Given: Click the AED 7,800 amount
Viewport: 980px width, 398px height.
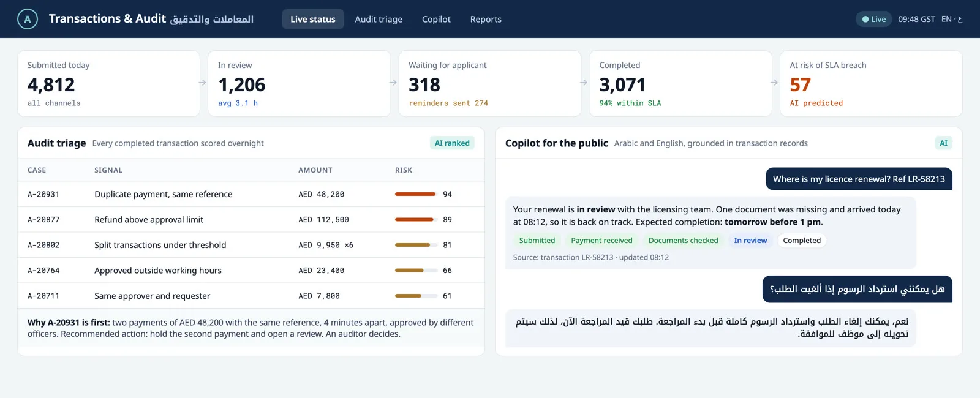Looking at the screenshot, I should [x=319, y=296].
